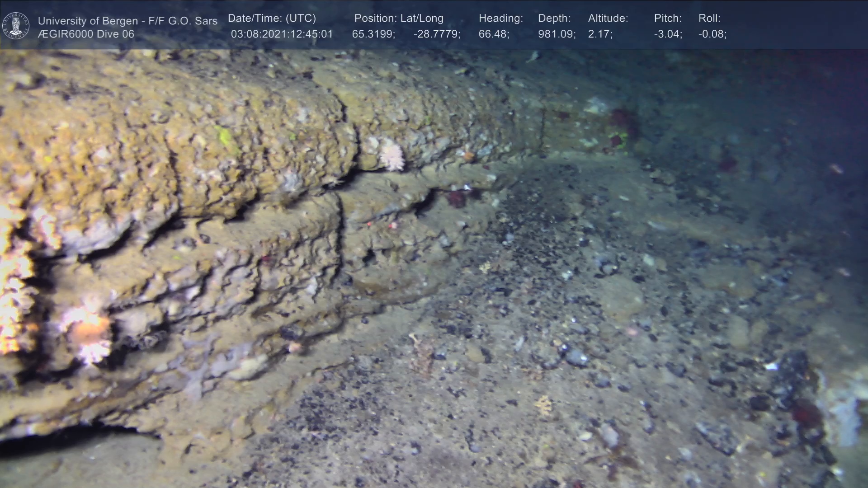
Task: Click the Heading label
Action: (x=500, y=19)
